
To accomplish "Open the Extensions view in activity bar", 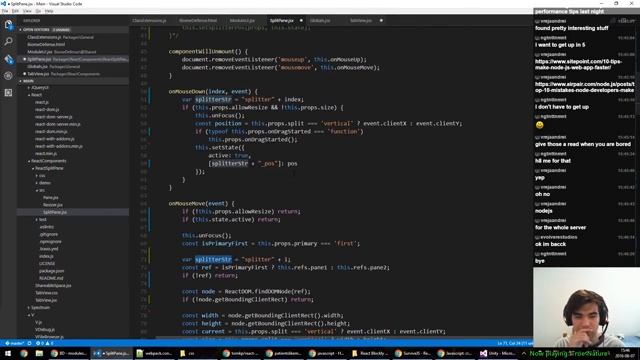I will tap(8, 93).
